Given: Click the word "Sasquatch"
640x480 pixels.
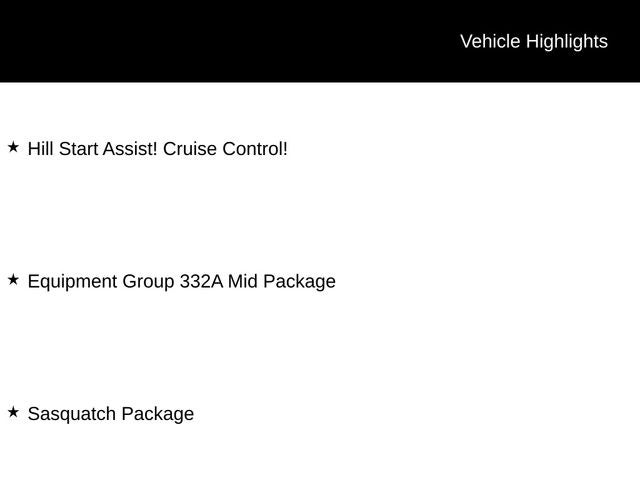Looking at the screenshot, I should [71, 414].
